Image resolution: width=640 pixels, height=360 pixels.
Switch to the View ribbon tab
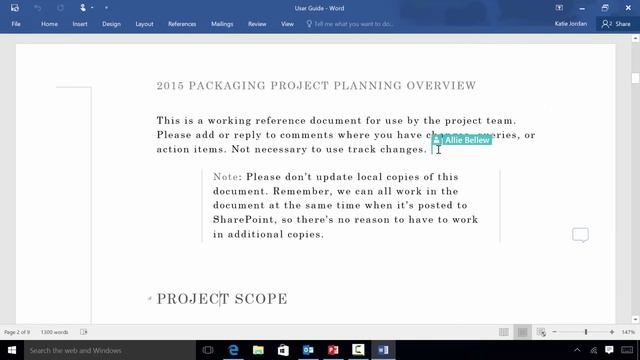click(287, 24)
